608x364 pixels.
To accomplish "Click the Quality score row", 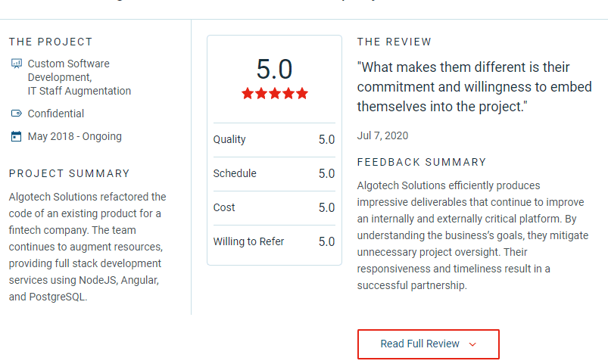I will pos(274,140).
